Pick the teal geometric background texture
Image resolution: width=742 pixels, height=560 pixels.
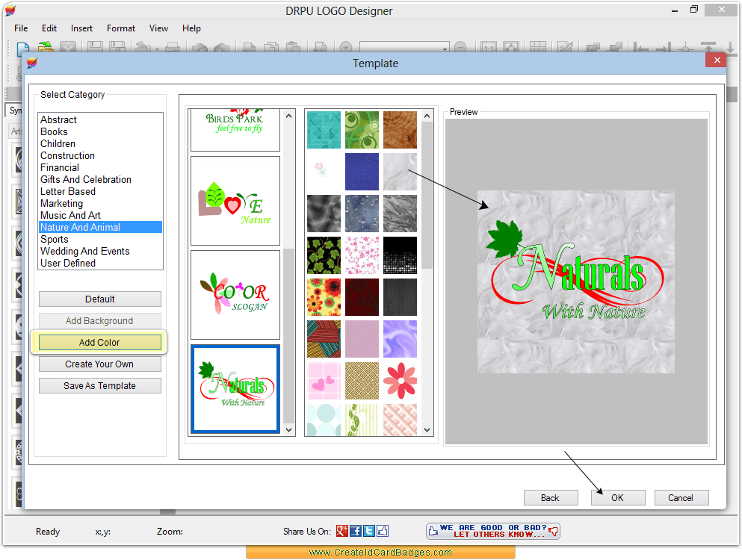tap(324, 130)
